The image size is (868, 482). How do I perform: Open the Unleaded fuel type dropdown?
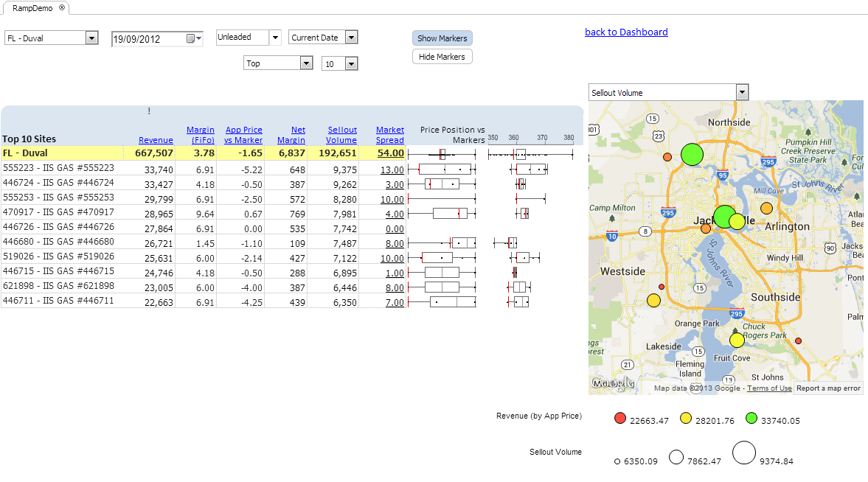pos(275,37)
